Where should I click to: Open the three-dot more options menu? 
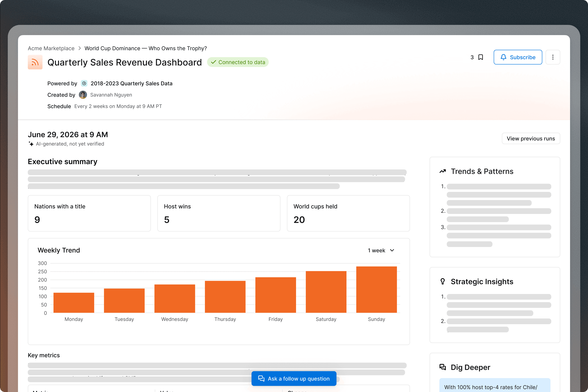click(553, 57)
